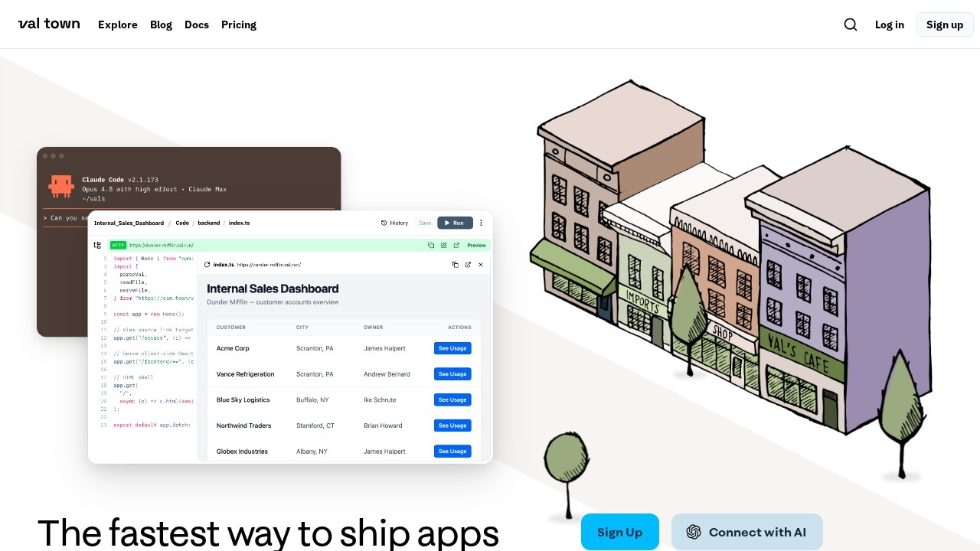Click the val town logo

point(49,24)
